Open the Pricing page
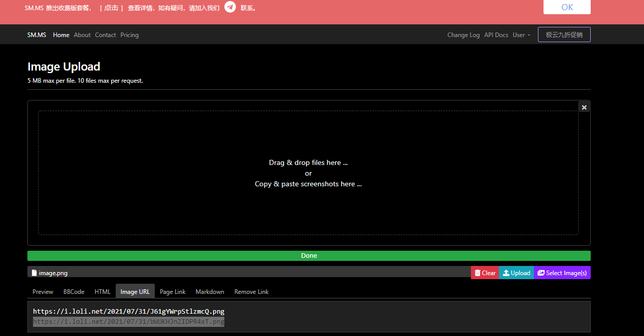Viewport: 644px width, 336px height. (129, 35)
